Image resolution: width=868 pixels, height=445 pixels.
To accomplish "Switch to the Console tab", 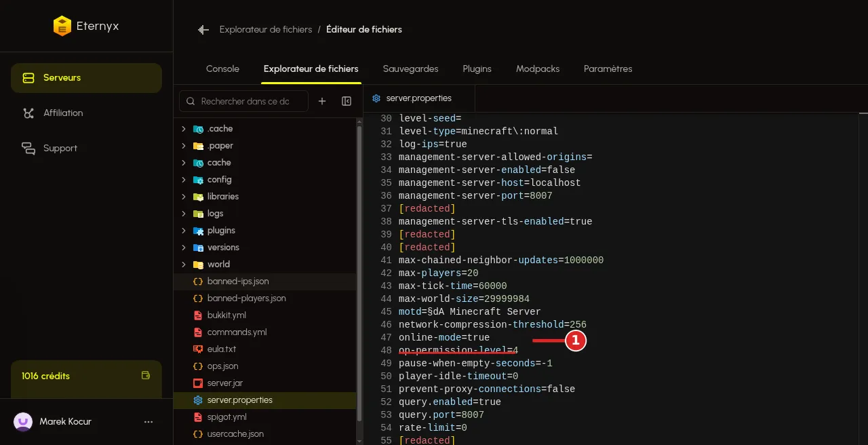I will [x=222, y=69].
